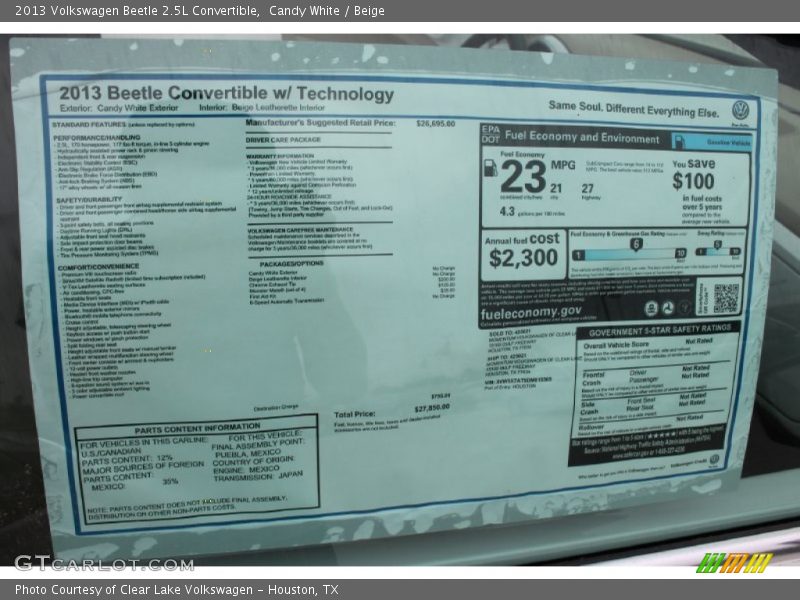Click city rating "21"

pos(556,188)
